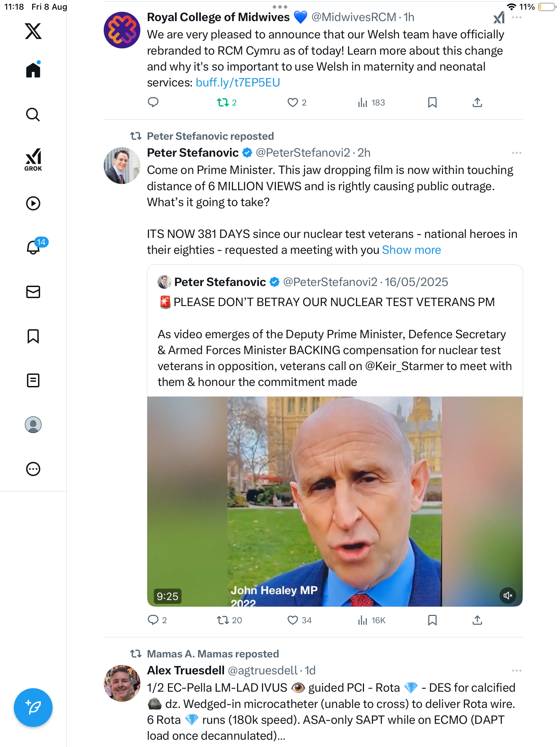Open Notifications bell with 14 badge

pyautogui.click(x=34, y=247)
